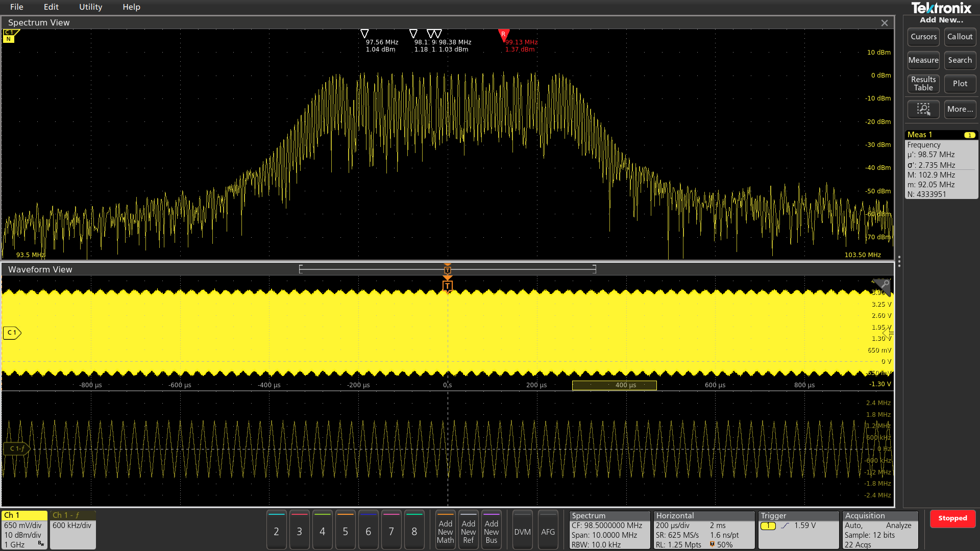Turn on channel 3
This screenshot has height=551, width=980.
tap(299, 530)
